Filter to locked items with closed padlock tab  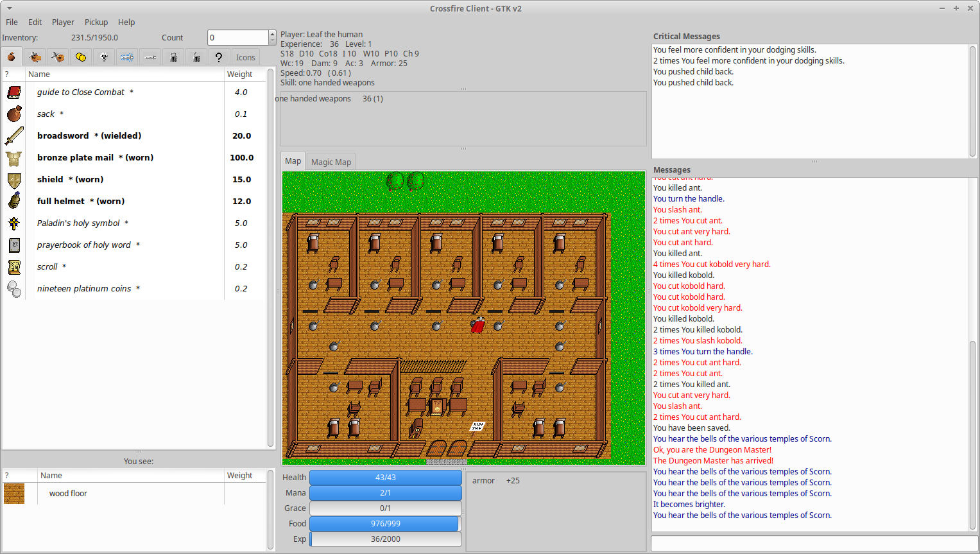tap(173, 57)
